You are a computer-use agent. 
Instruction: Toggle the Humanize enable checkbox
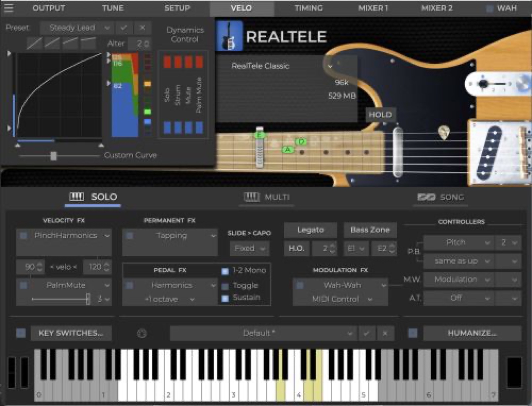point(413,333)
